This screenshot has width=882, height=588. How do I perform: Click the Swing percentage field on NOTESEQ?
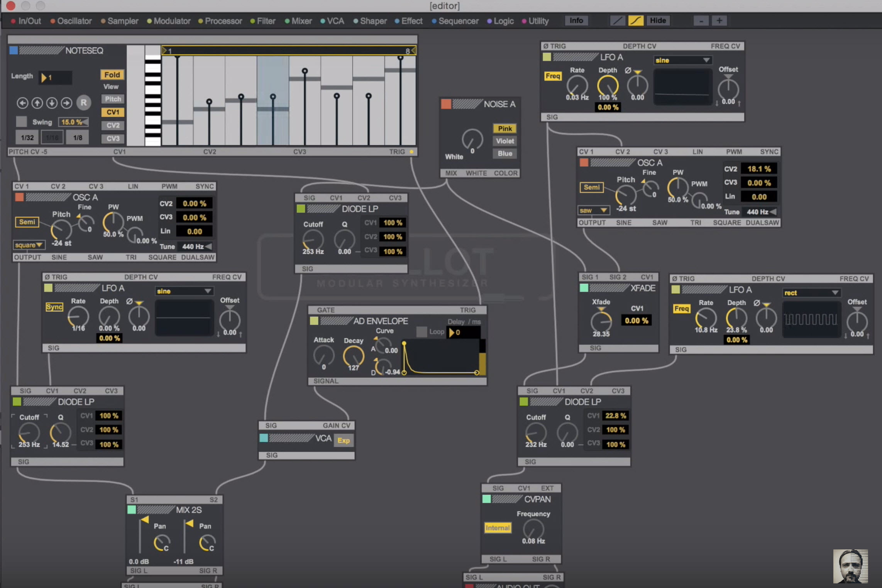pos(73,122)
